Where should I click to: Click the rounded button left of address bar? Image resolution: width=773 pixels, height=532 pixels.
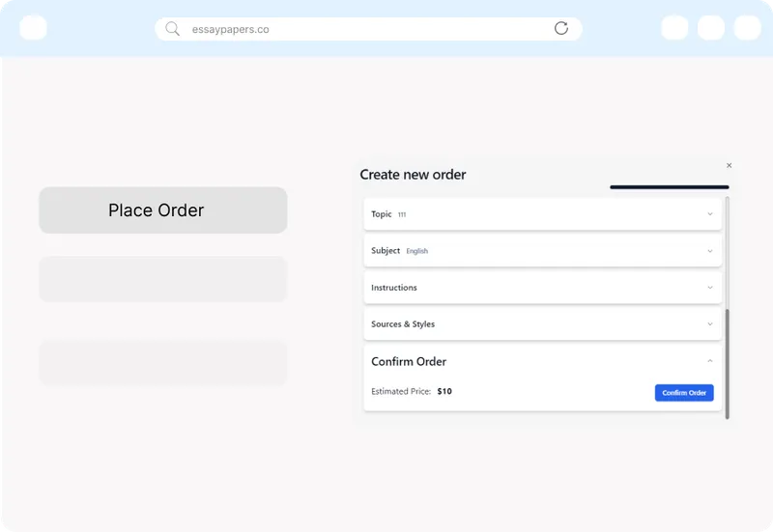tap(33, 28)
